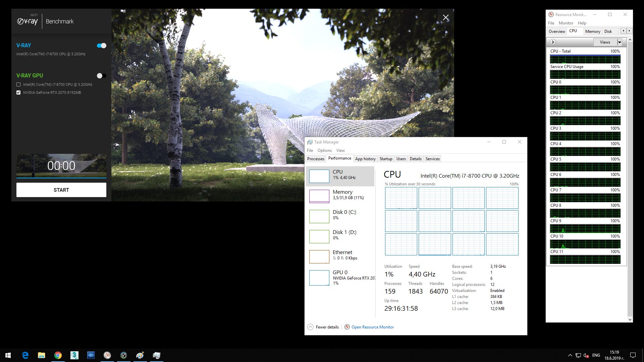Switch to the Overview tab in Resource Monitor

point(557,32)
